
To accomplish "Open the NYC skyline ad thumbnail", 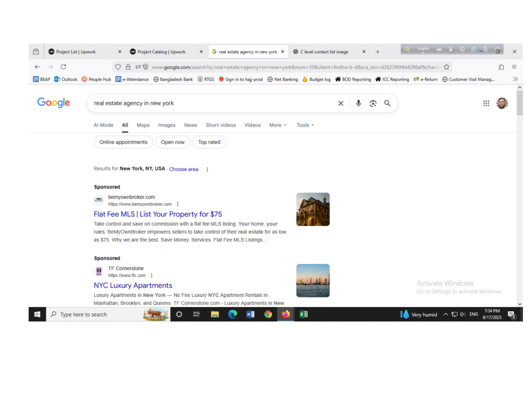I will point(313,280).
